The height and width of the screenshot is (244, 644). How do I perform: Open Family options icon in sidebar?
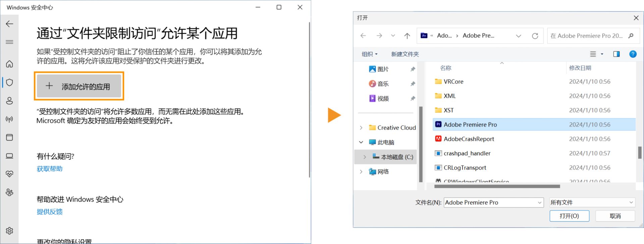pos(9,192)
